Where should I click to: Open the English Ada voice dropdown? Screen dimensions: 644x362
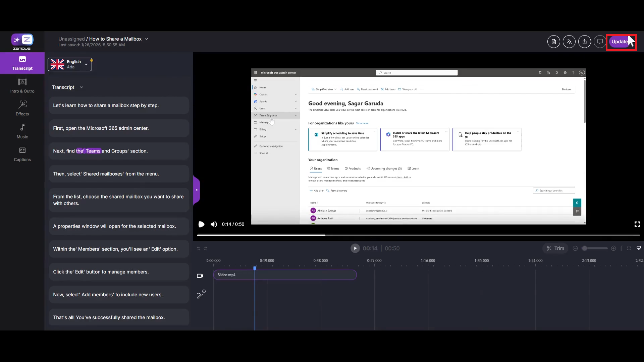(70, 64)
